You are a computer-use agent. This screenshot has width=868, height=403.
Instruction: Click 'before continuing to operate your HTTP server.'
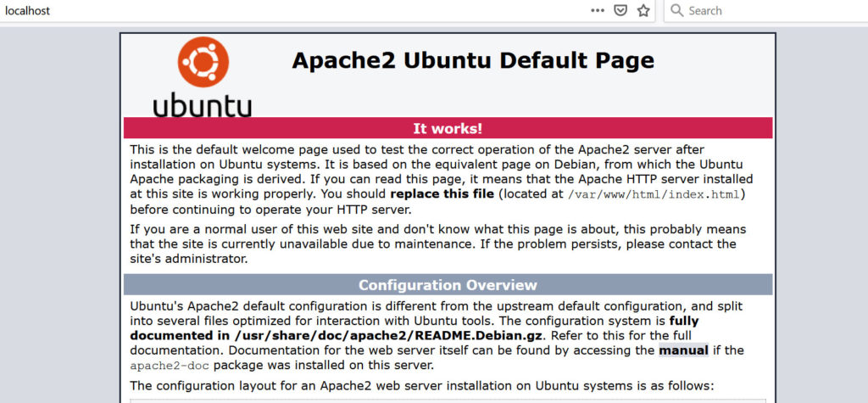coord(271,210)
